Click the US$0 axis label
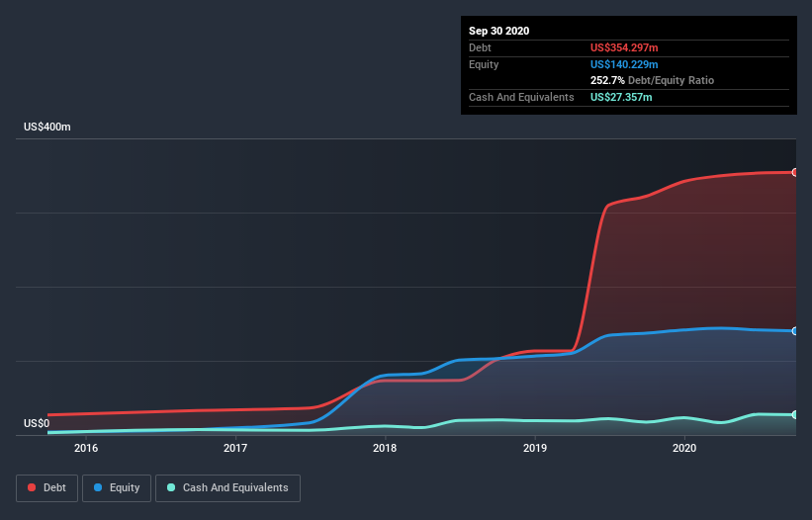The height and width of the screenshot is (520, 812). (37, 423)
